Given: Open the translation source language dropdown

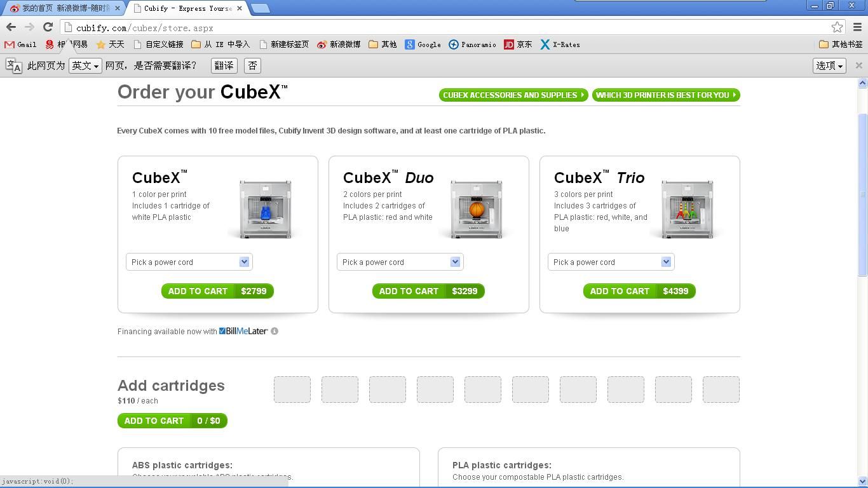Looking at the screenshot, I should (85, 65).
